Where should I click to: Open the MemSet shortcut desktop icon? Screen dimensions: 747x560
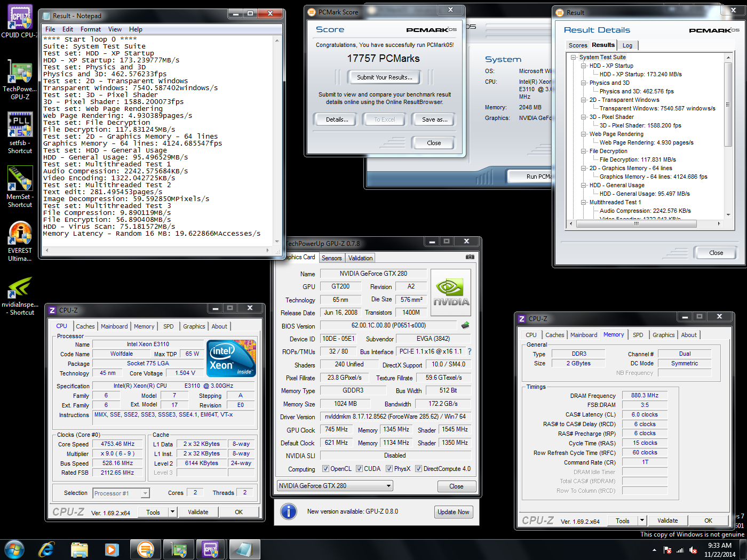point(20,187)
